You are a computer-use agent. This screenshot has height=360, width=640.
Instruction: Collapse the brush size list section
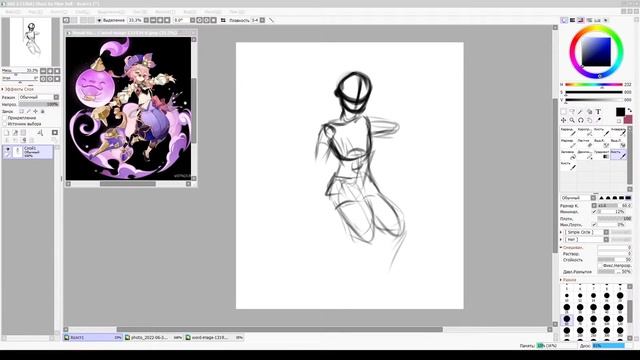coord(561,280)
